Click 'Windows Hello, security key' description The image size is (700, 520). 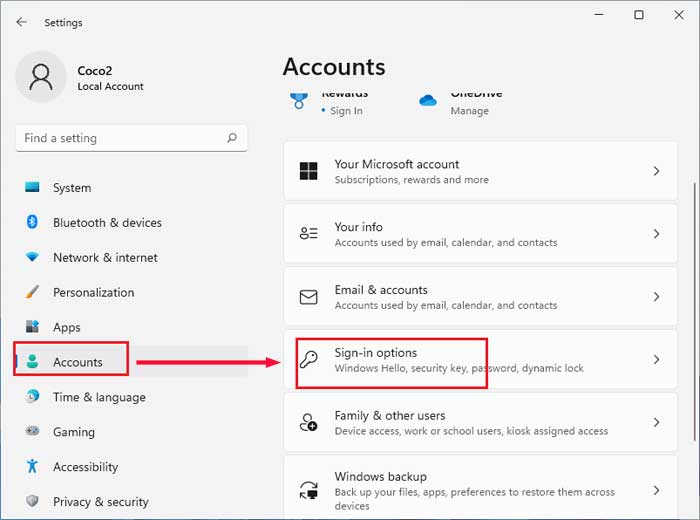click(459, 368)
